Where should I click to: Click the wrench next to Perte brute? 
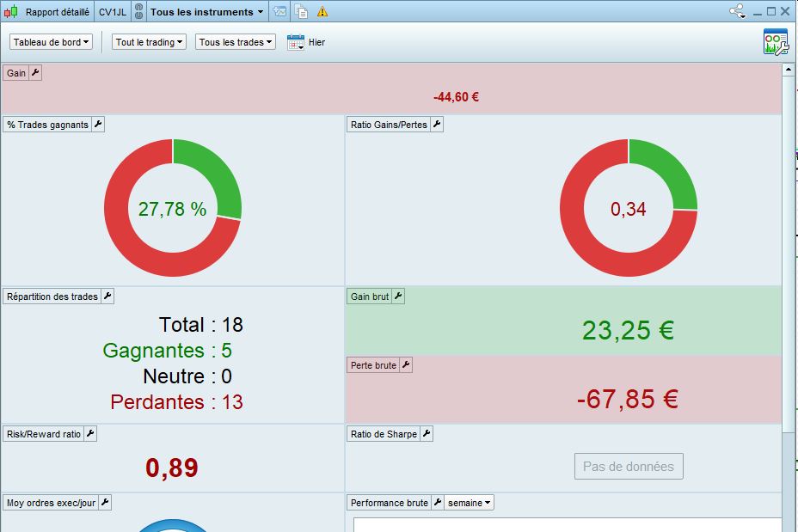coord(406,365)
